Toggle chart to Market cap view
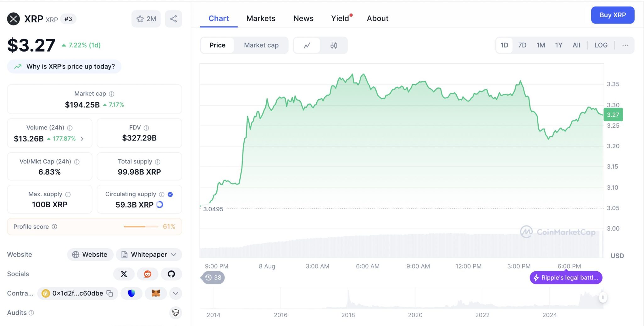Image resolution: width=644 pixels, height=326 pixels. [x=261, y=45]
